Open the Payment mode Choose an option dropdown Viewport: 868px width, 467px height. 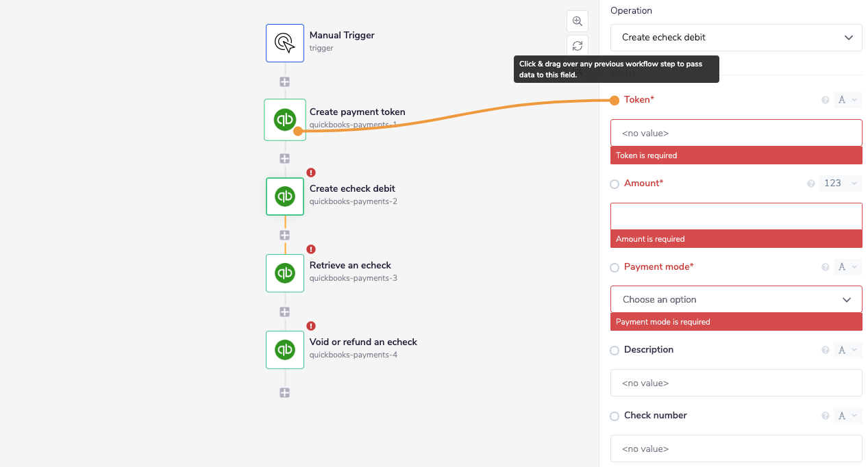coord(736,299)
